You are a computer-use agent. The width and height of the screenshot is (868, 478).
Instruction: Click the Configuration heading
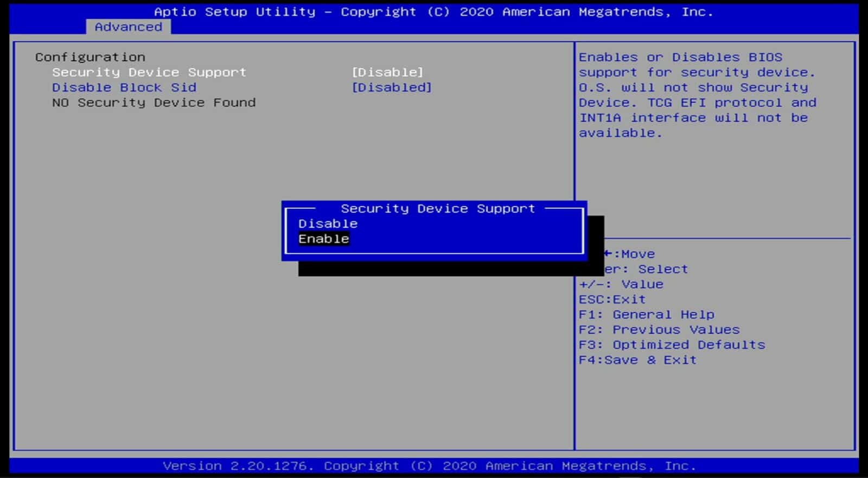click(x=90, y=57)
